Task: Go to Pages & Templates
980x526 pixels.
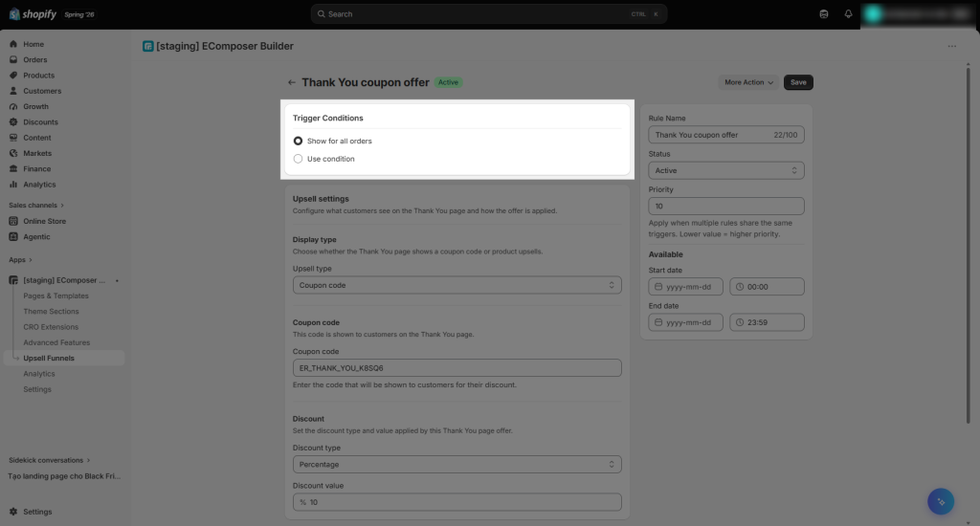Action: (56, 296)
